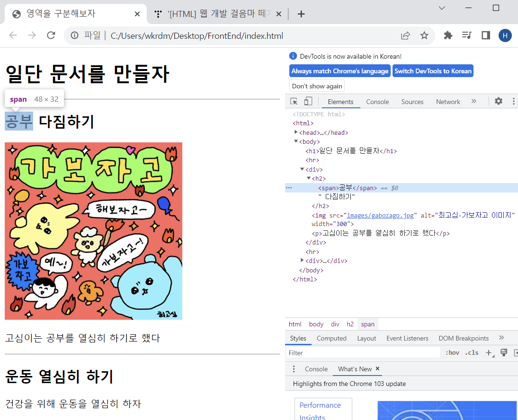518x420 pixels.
Task: Switch to the Elements panel
Action: pyautogui.click(x=340, y=102)
